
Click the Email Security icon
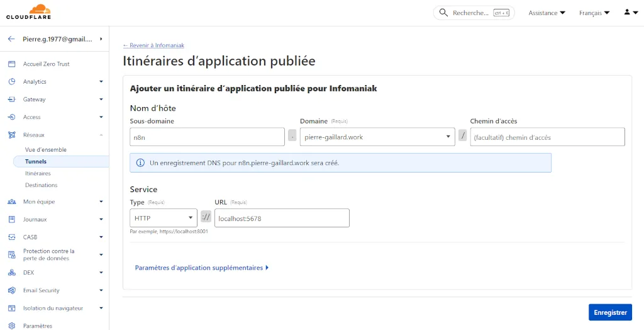point(12,290)
